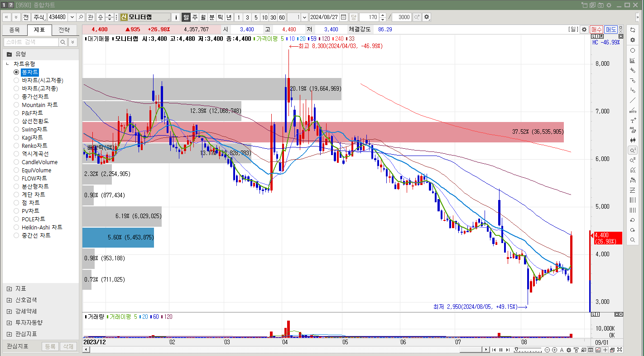Select the 주 weekly period button
Image resolution: width=644 pixels, height=356 pixels.
[x=195, y=17]
